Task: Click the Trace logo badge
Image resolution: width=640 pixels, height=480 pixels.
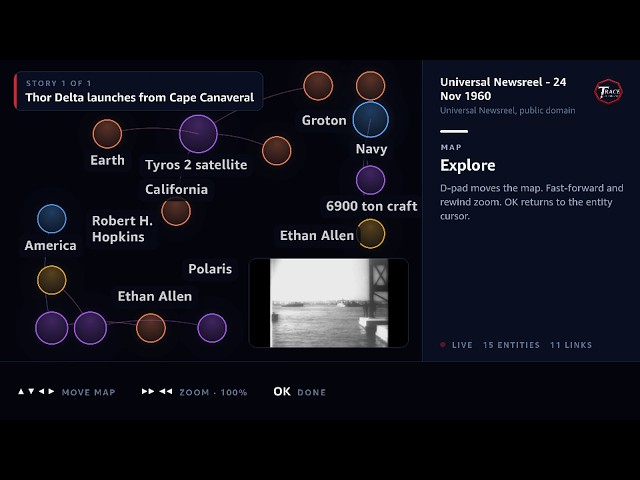Action: [x=608, y=91]
